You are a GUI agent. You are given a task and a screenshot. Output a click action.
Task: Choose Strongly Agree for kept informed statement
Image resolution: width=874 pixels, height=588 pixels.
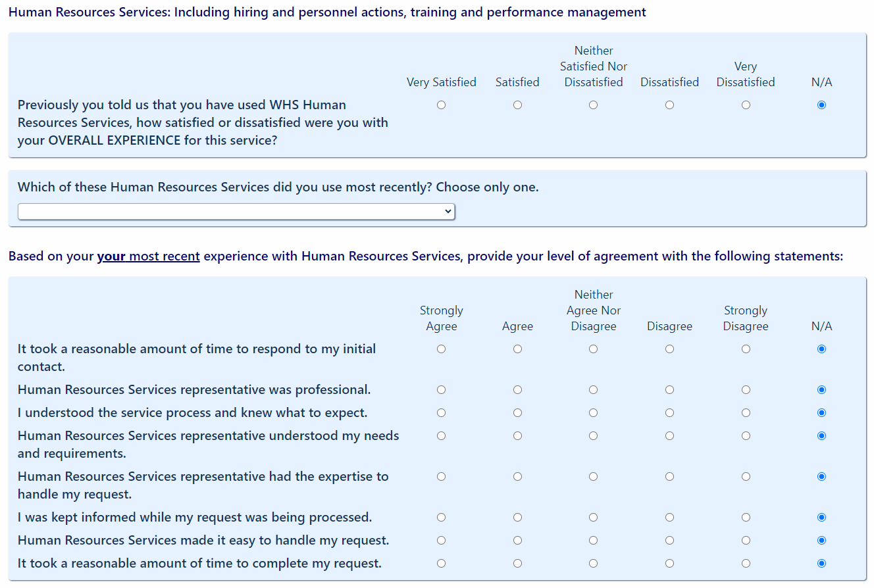tap(441, 518)
